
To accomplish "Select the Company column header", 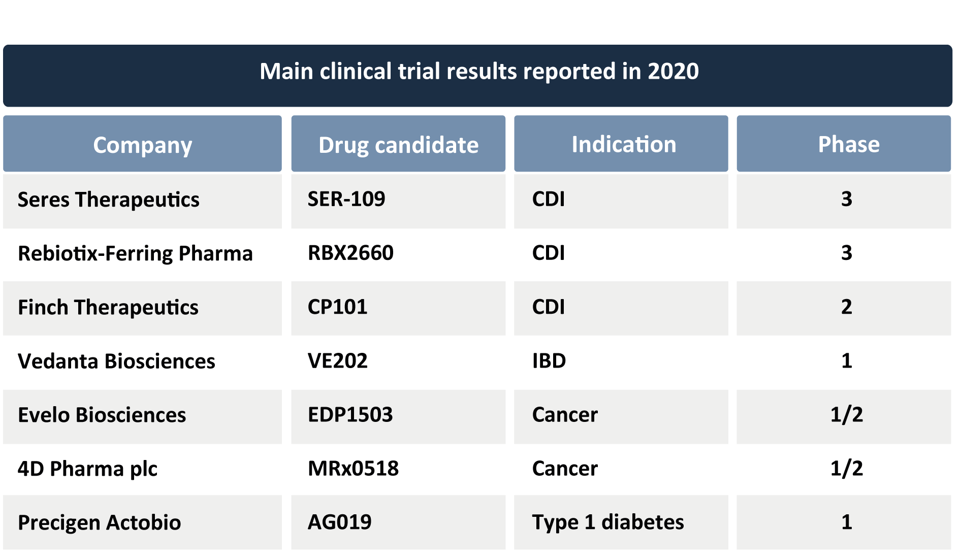I will pos(142,145).
